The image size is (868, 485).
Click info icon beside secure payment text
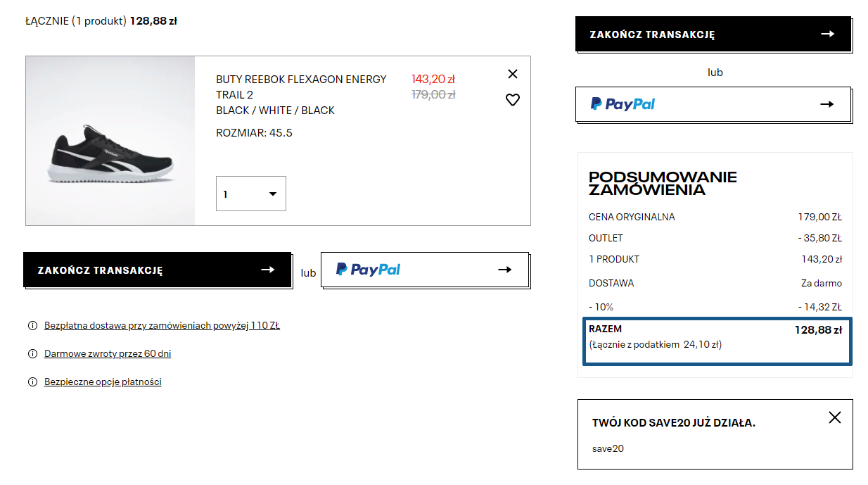pos(32,382)
